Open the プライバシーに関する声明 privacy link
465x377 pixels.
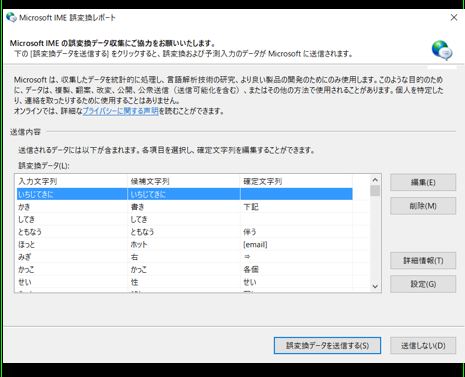click(x=120, y=111)
